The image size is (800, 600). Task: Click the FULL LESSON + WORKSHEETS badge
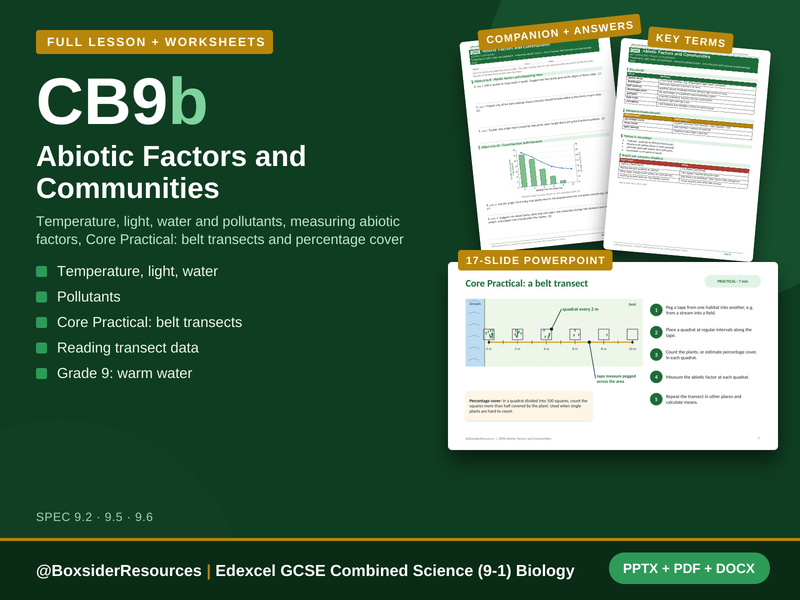click(155, 42)
